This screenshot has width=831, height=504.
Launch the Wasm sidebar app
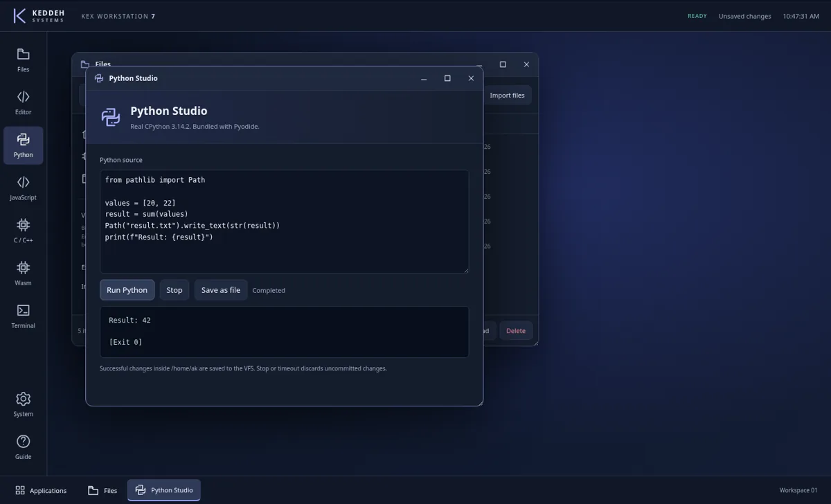click(x=23, y=273)
